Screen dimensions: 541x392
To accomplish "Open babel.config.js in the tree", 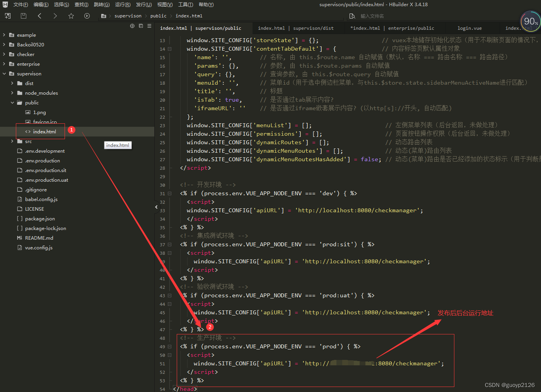I will coord(41,199).
